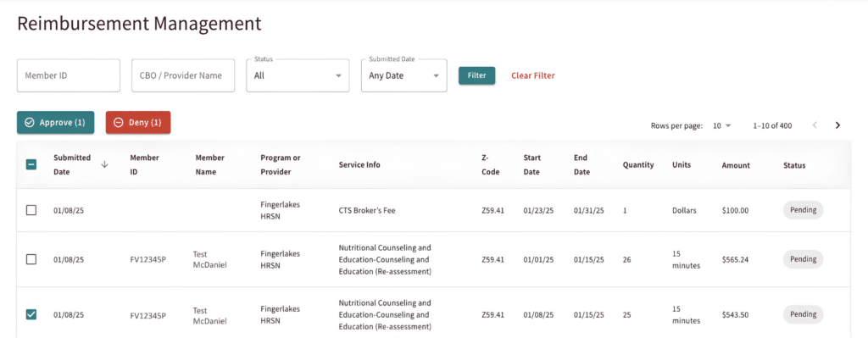Click the 1–10 of 400 pagination text

(772, 126)
